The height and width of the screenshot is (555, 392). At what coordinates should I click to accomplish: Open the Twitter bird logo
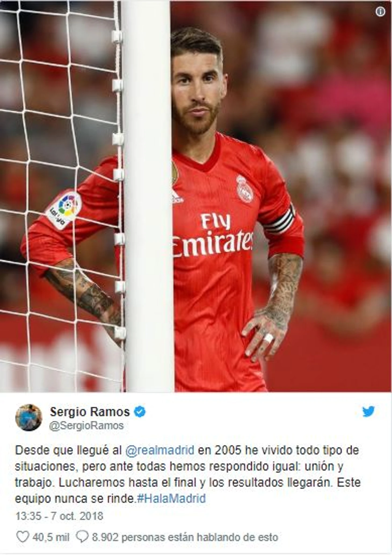(x=368, y=411)
